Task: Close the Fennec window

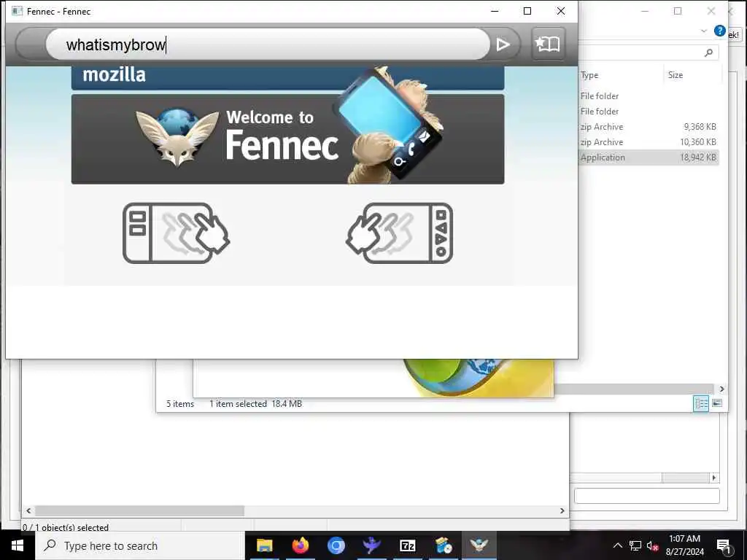Action: click(x=561, y=11)
